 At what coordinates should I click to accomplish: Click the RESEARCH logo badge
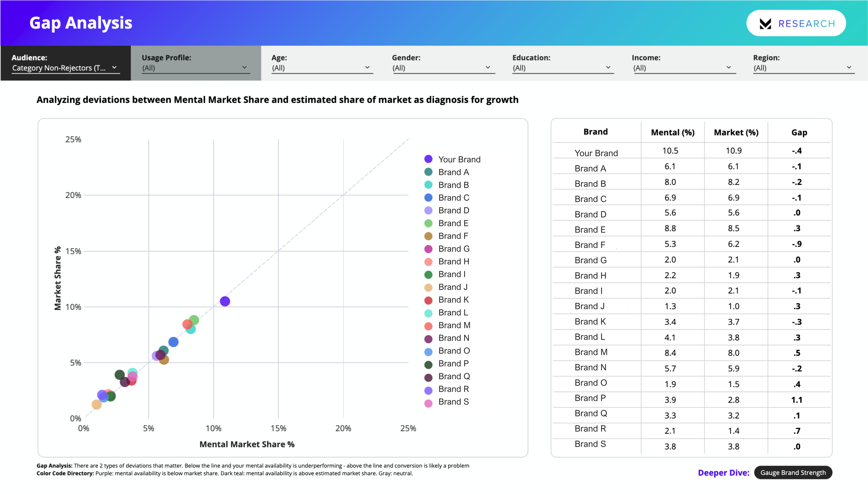(x=796, y=23)
